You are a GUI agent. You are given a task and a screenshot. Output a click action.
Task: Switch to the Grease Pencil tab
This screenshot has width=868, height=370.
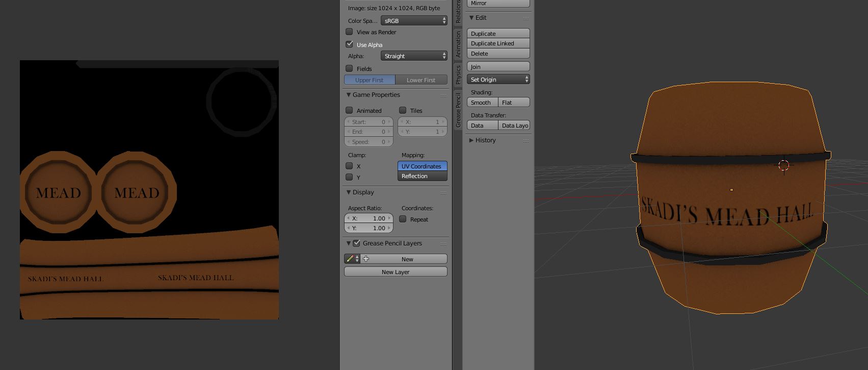(458, 110)
